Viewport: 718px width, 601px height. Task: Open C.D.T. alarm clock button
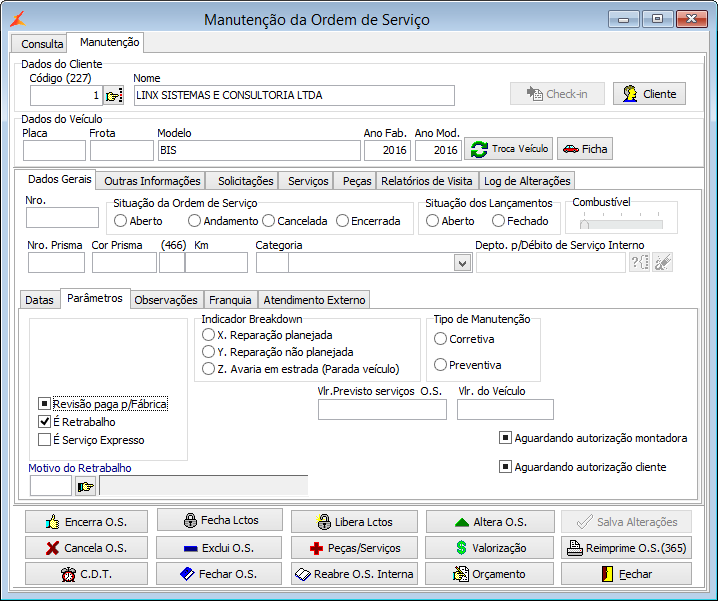[x=85, y=574]
